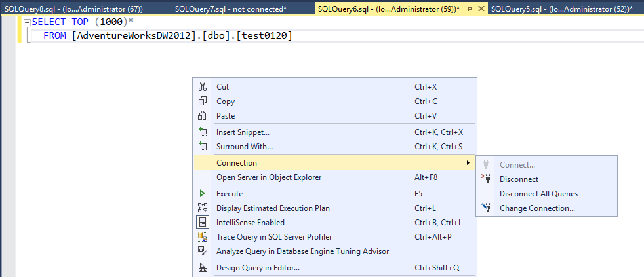Click Disconnect in the Connection submenu
This screenshot has width=644, height=277.
(547, 179)
